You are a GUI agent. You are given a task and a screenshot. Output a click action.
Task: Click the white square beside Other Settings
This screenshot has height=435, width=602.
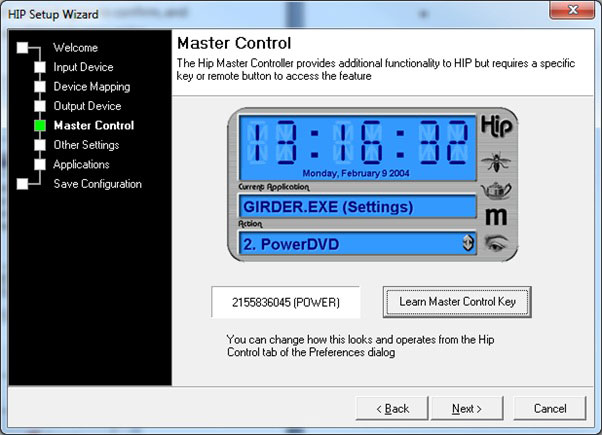pyautogui.click(x=40, y=145)
